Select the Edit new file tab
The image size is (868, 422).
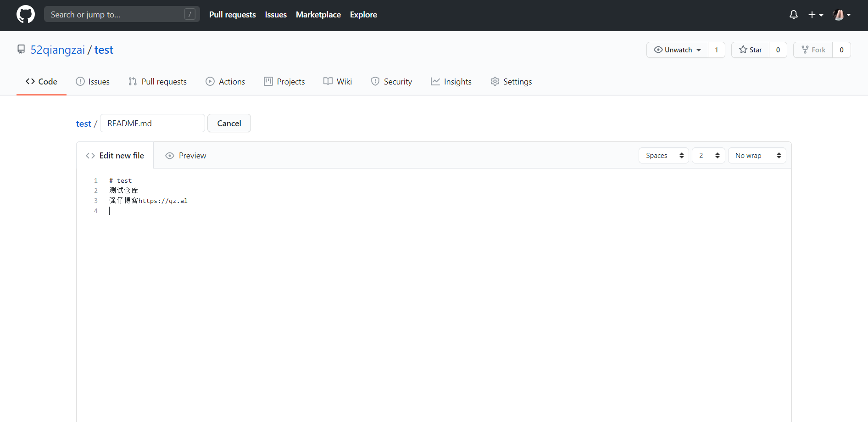(x=115, y=156)
